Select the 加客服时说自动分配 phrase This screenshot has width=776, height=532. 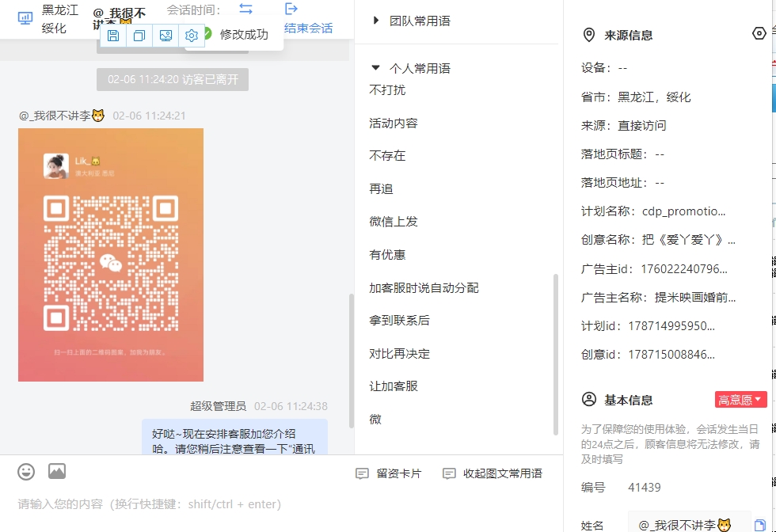coord(424,287)
